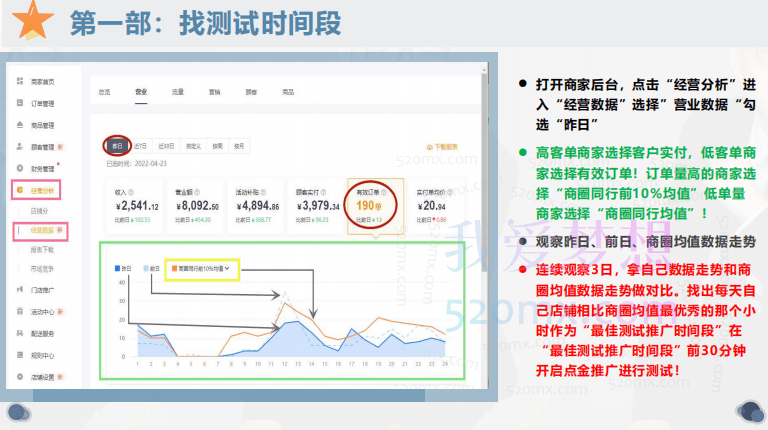The image size is (768, 430).
Task: Select the 昨日 date button
Action: tap(117, 146)
